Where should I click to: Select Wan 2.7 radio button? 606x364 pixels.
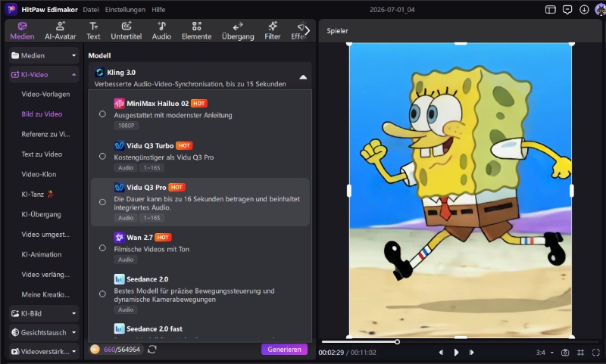pos(102,248)
